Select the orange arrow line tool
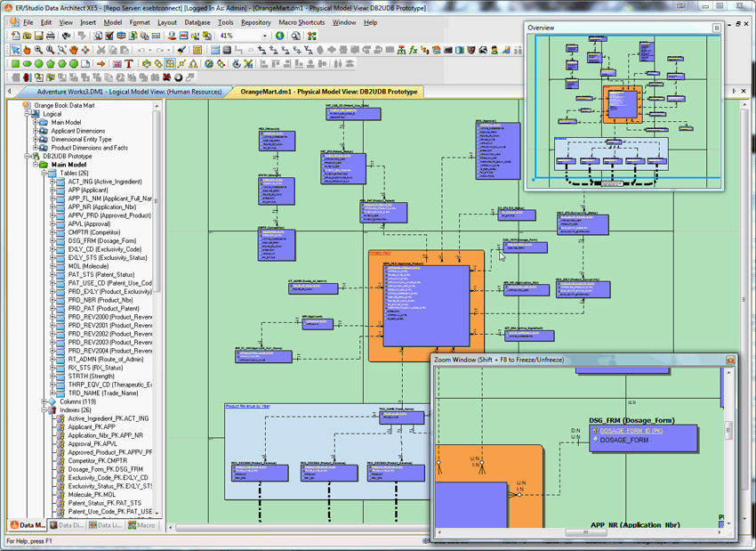 101,64
